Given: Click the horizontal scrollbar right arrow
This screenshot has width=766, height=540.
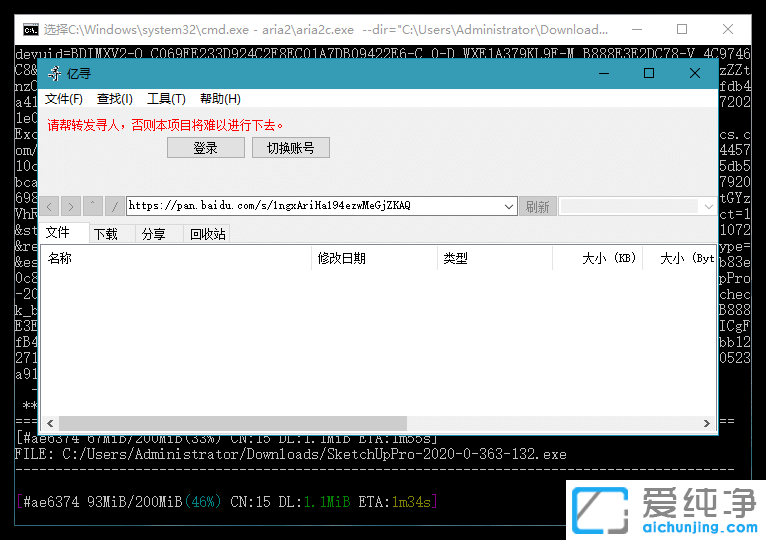Looking at the screenshot, I should click(x=706, y=423).
